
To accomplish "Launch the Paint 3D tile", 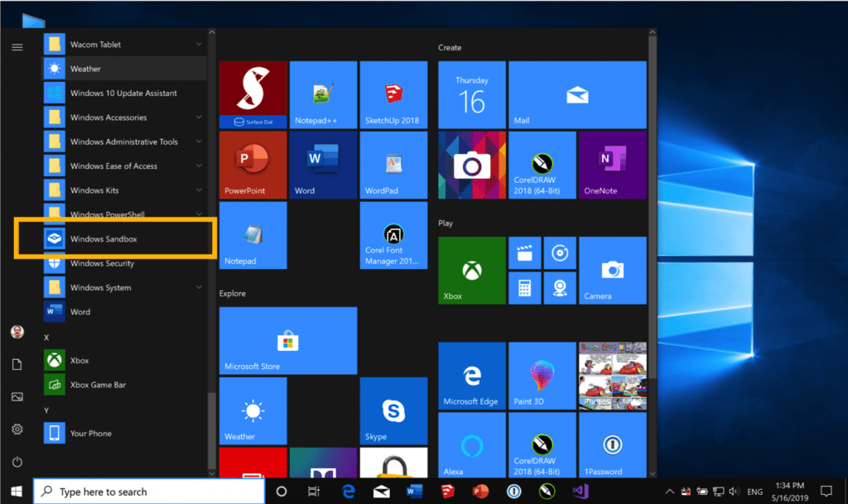I will 542,376.
